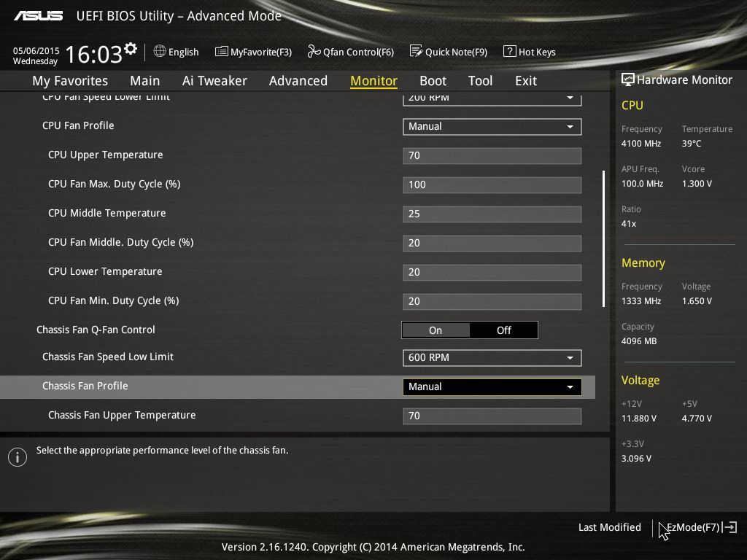The height and width of the screenshot is (560, 747).
Task: Turn Chassis Fan Q-Fan Control On
Action: [x=436, y=330]
